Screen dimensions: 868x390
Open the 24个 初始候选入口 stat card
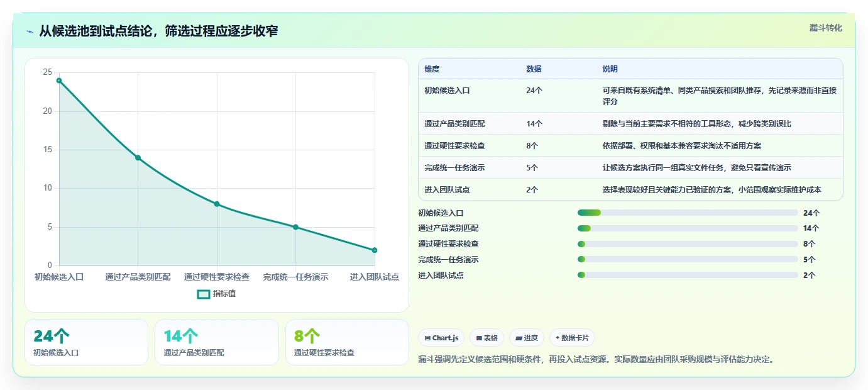[x=86, y=342]
